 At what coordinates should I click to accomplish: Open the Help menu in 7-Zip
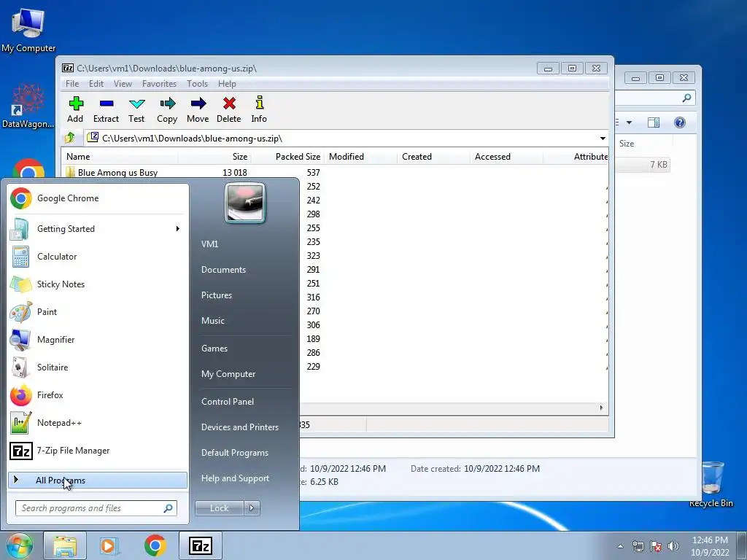(x=228, y=83)
